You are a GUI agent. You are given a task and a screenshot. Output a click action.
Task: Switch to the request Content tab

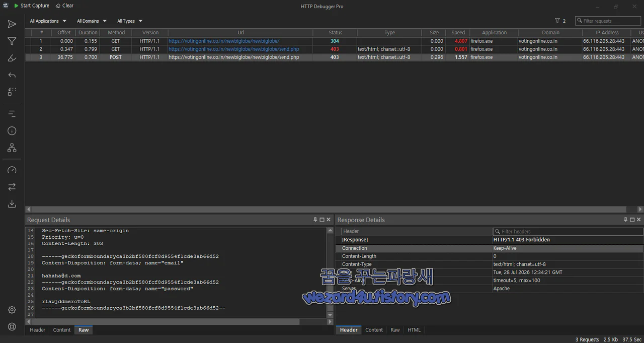click(x=62, y=330)
